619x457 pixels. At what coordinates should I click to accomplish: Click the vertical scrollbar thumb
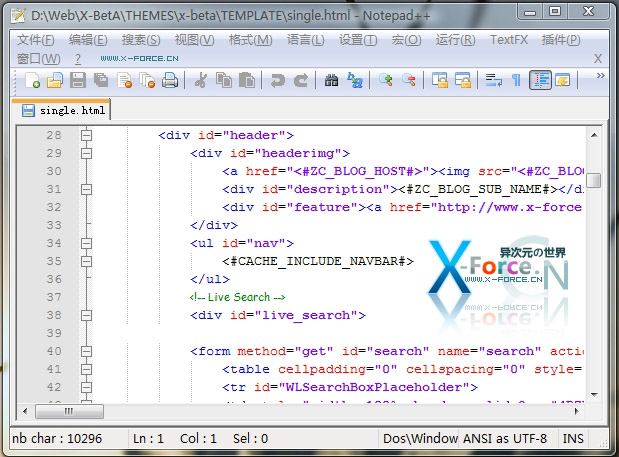coord(593,180)
